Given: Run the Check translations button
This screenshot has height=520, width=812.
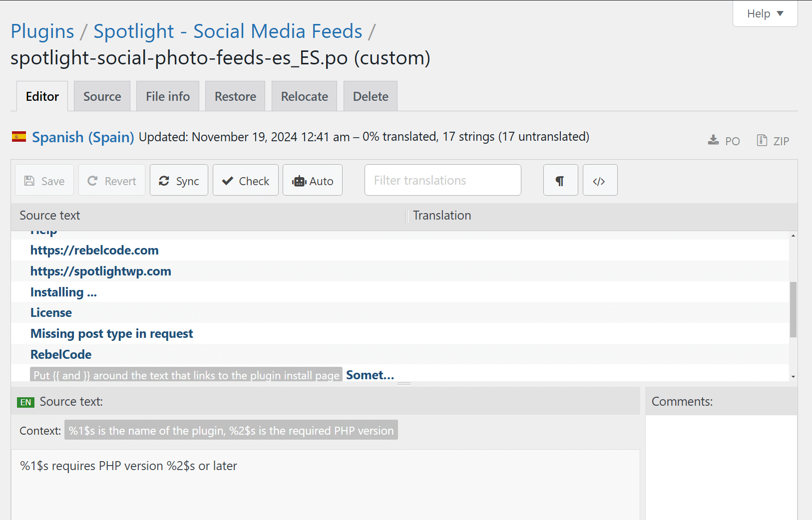Looking at the screenshot, I should coord(246,180).
